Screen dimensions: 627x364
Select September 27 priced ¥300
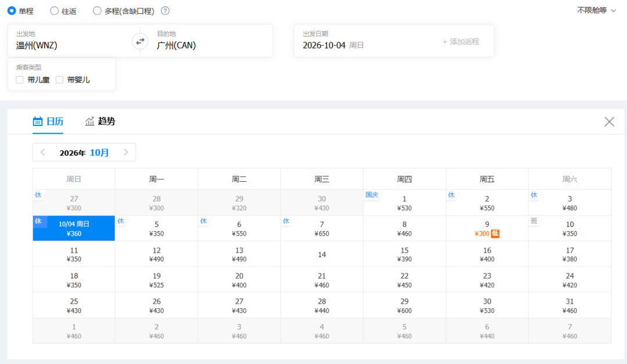coord(74,203)
